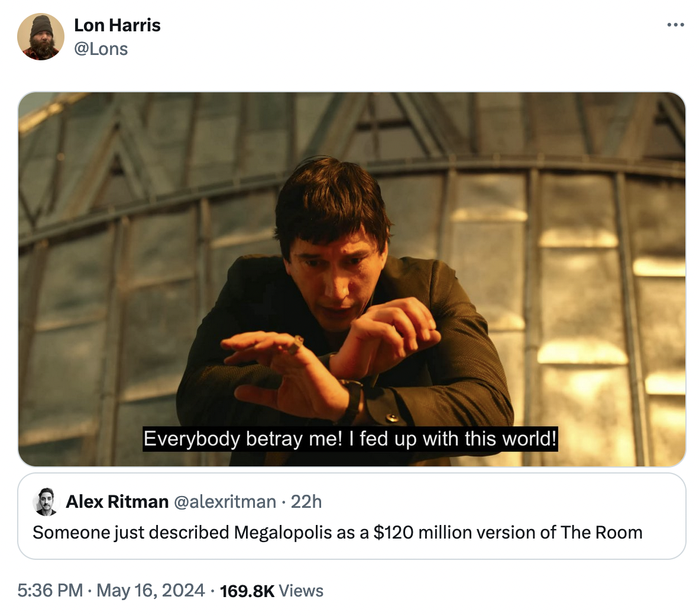Click the ring on the man's finger
699x616 pixels.
295,345
